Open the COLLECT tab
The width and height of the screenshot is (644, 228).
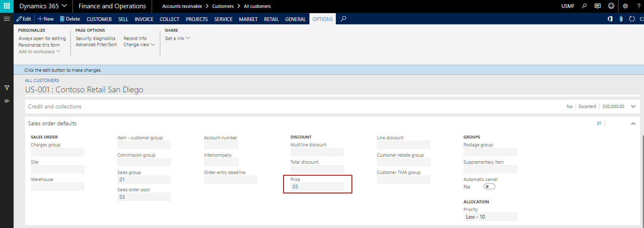coord(169,19)
